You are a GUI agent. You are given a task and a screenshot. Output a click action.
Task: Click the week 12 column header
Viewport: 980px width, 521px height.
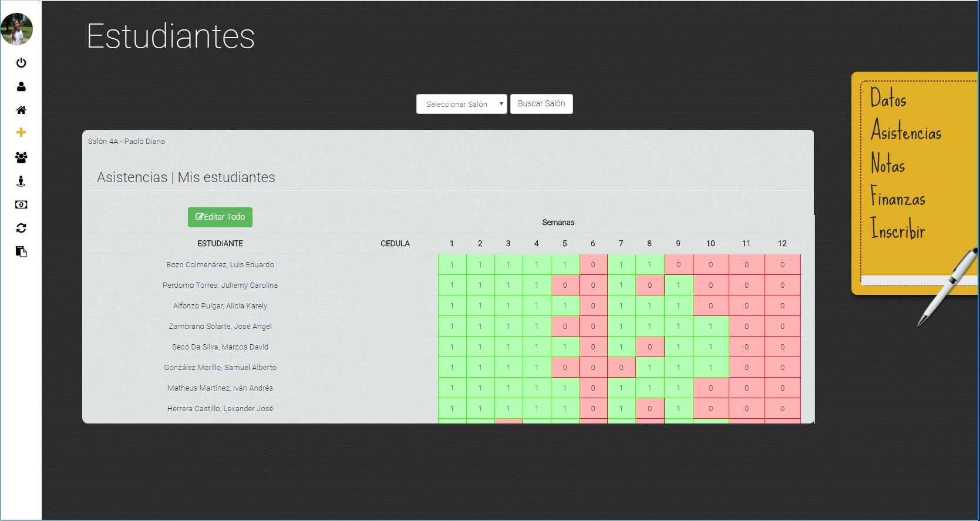click(782, 244)
